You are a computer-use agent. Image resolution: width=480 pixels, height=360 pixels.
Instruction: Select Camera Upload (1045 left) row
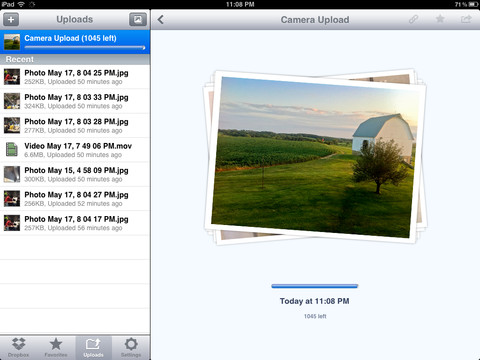click(75, 42)
